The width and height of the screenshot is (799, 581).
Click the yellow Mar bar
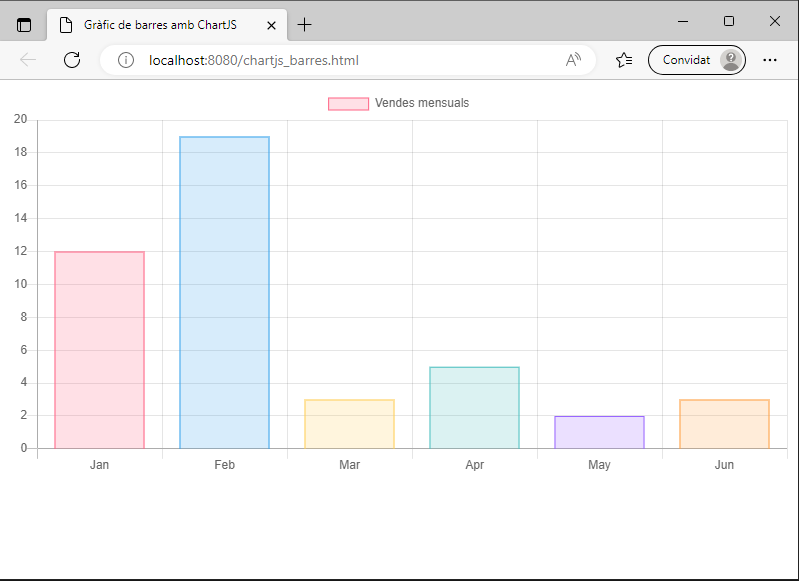[x=349, y=424]
